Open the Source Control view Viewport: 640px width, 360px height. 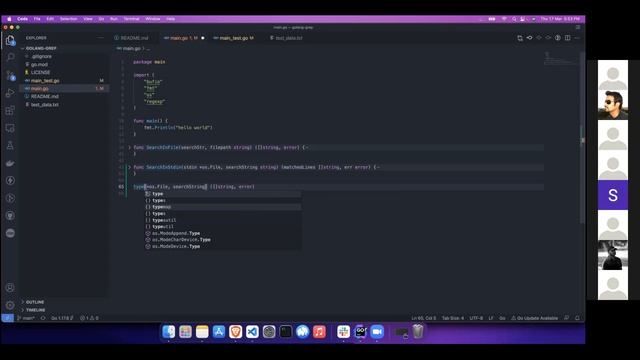click(10, 76)
